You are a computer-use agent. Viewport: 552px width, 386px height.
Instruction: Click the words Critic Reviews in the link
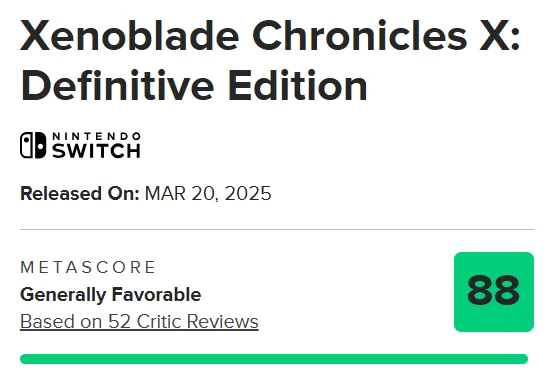pyautogui.click(x=197, y=321)
